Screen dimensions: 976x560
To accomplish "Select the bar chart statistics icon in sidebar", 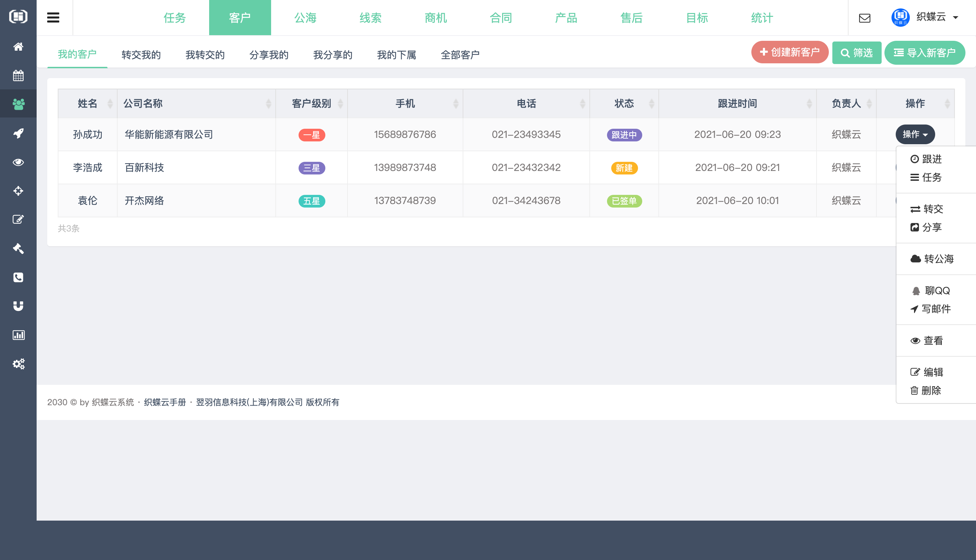I will [18, 335].
